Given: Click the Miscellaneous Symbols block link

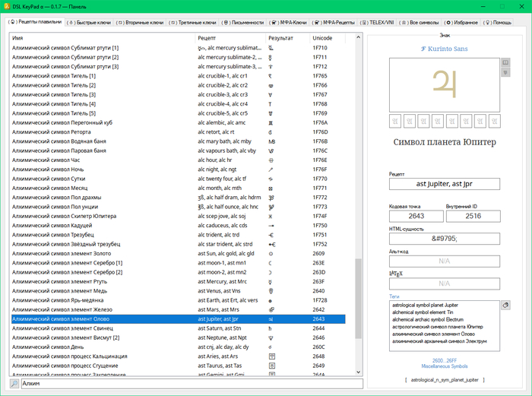Looking at the screenshot, I should pyautogui.click(x=445, y=367).
